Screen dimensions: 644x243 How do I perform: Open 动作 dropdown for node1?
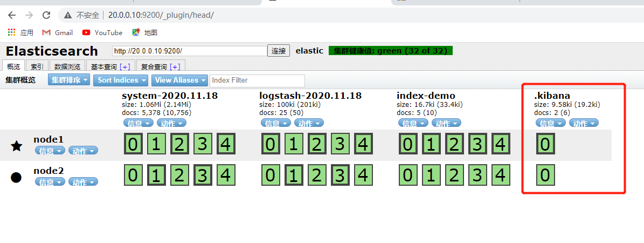83,150
